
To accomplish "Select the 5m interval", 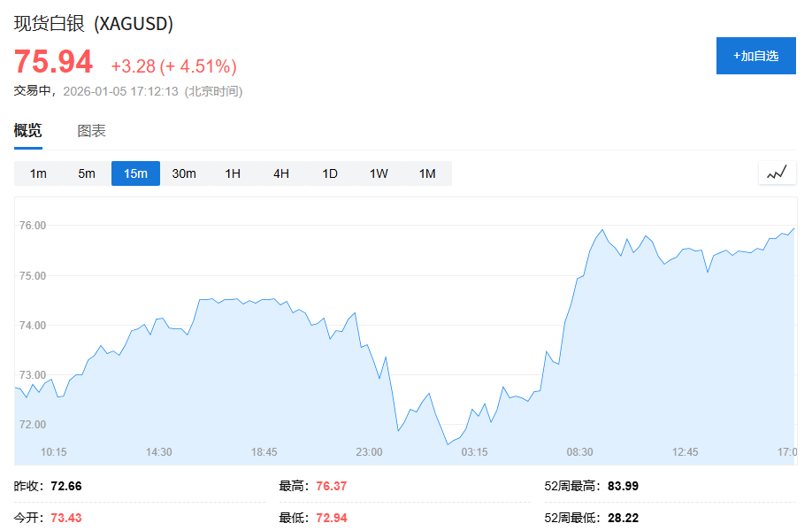I will point(87,173).
